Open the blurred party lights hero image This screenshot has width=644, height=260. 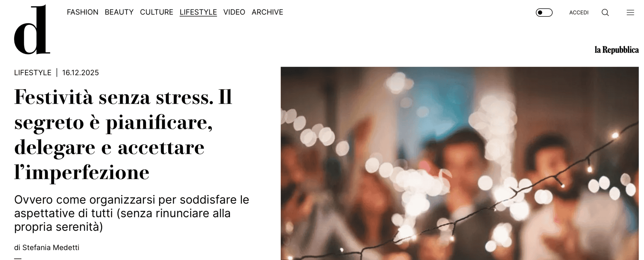(x=460, y=163)
